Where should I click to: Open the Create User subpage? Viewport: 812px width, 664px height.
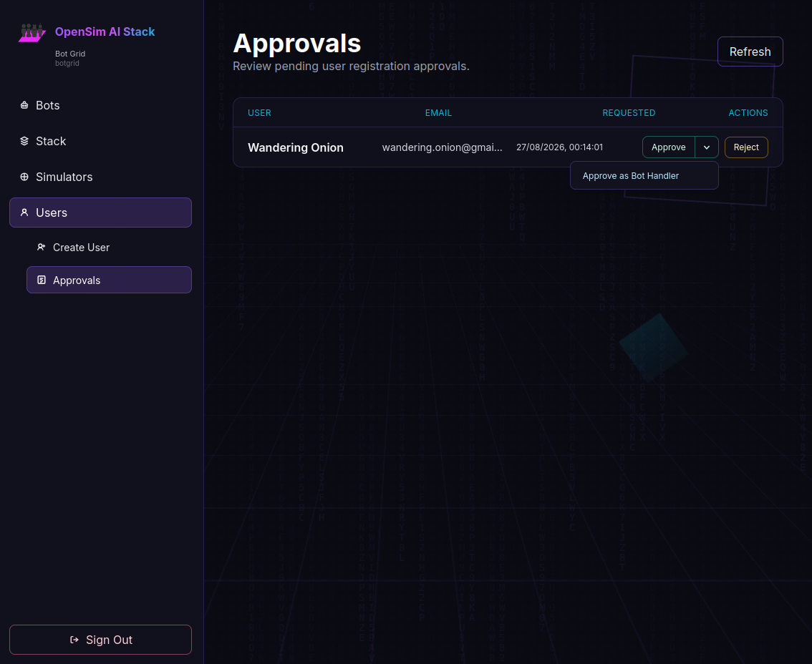110,247
